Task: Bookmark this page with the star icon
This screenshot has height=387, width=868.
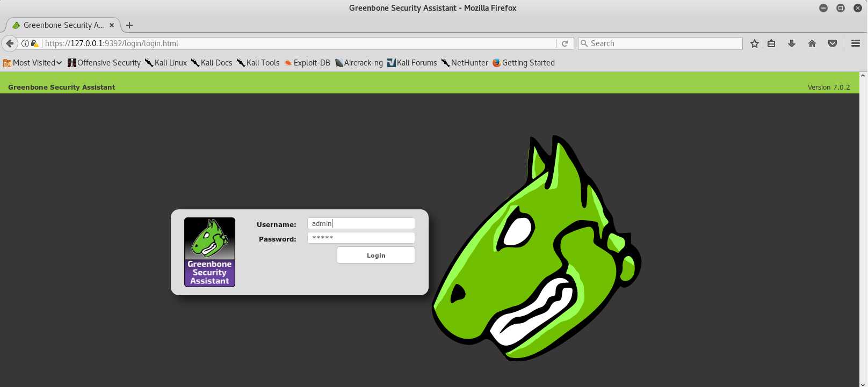Action: 755,43
